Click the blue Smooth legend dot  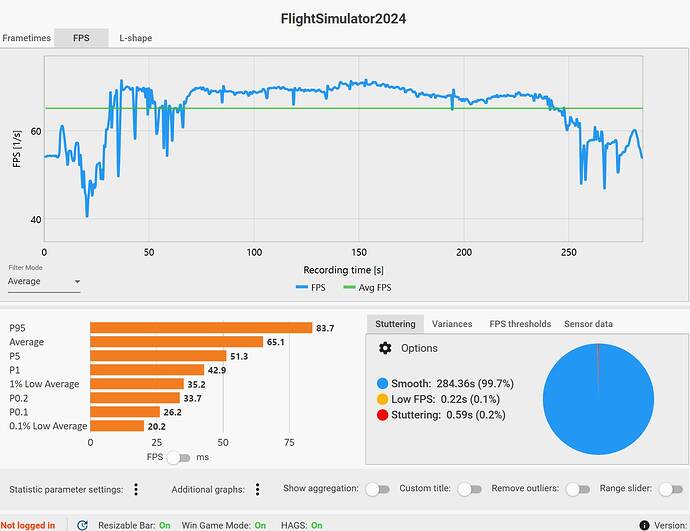click(382, 383)
